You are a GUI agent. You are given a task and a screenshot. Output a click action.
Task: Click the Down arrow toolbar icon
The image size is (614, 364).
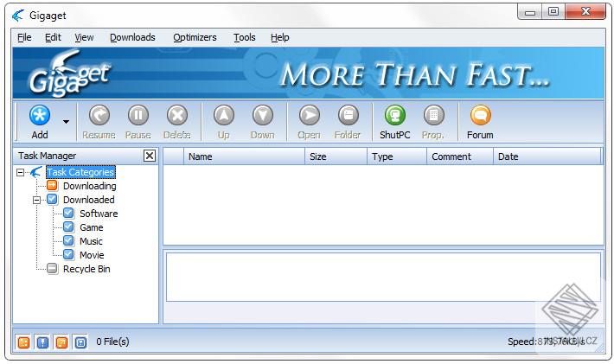(262, 116)
